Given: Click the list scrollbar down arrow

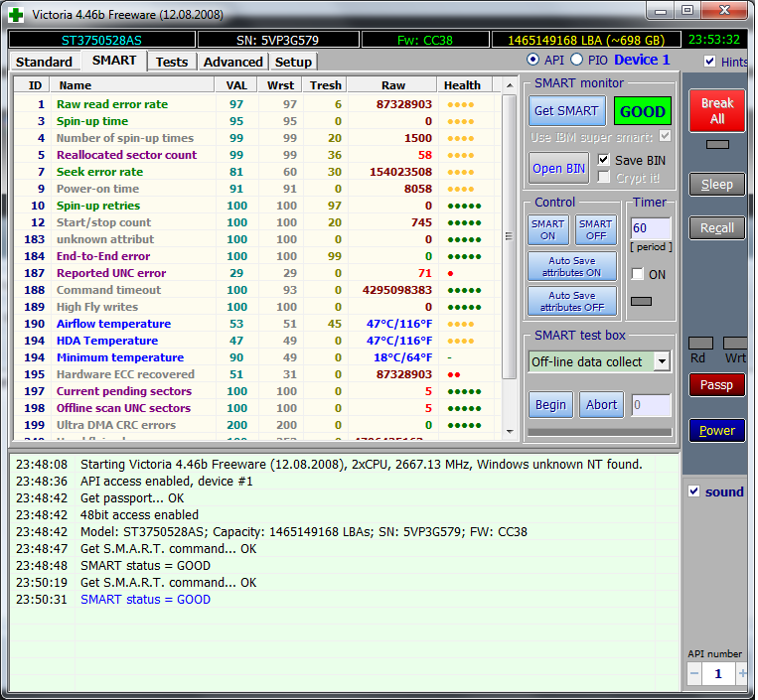Looking at the screenshot, I should point(510,431).
